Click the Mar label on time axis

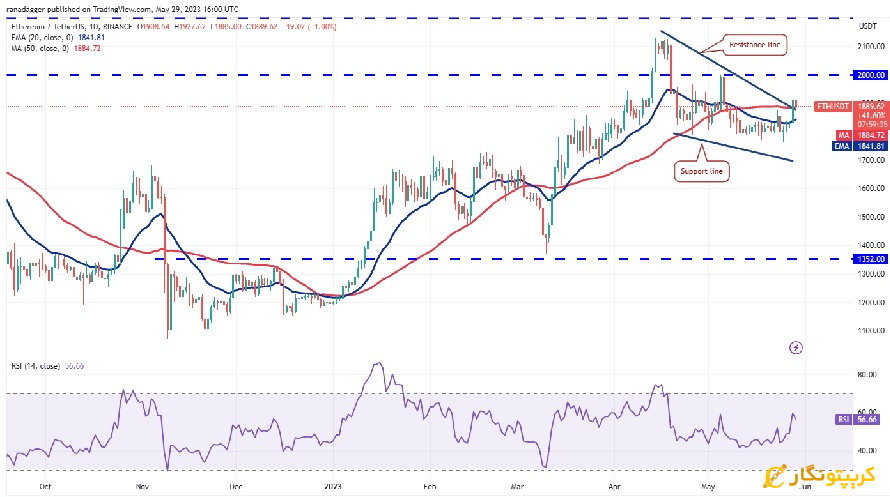coord(517,487)
